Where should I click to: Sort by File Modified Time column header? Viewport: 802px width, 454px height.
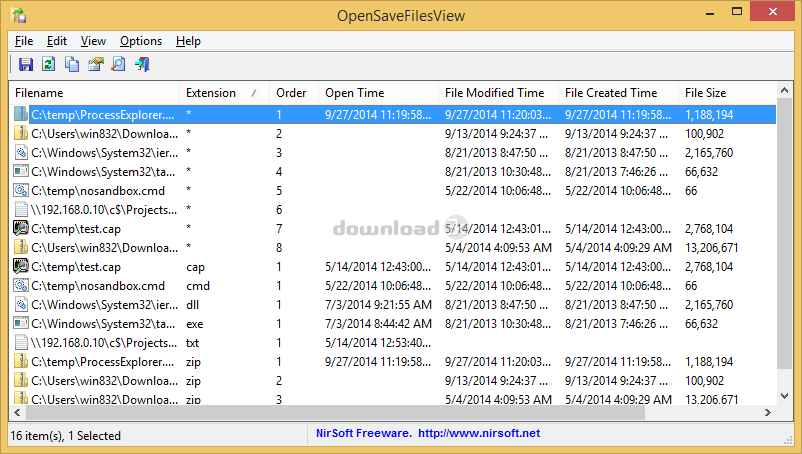coord(498,93)
